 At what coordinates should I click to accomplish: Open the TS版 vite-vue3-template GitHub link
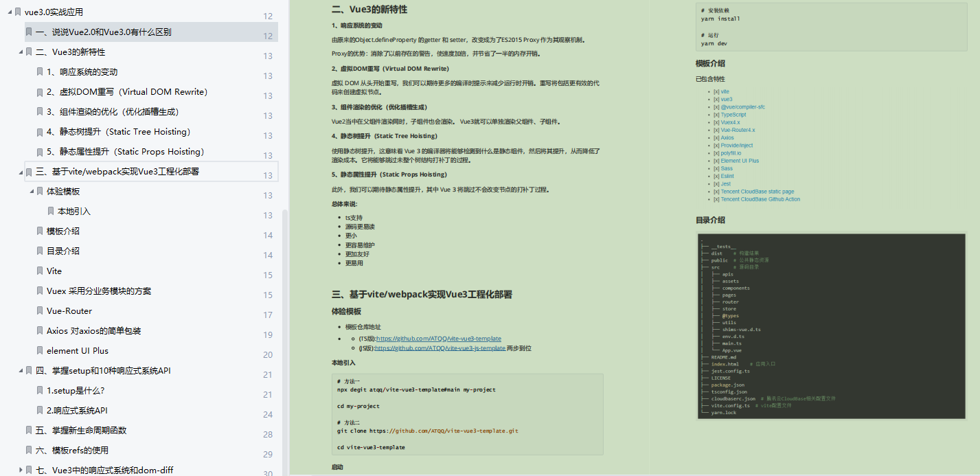[x=438, y=339]
